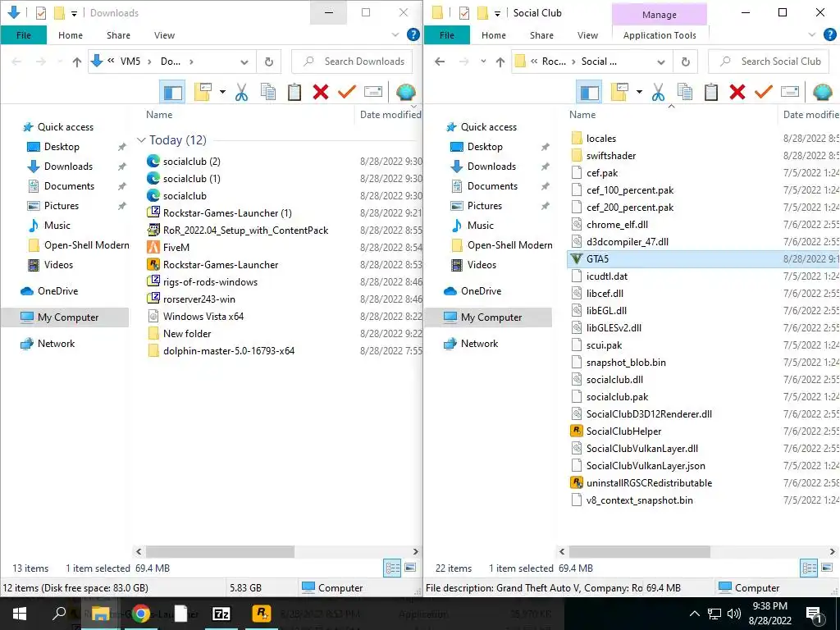Image resolution: width=840 pixels, height=630 pixels.
Task: Open View tab in Social Club window
Action: coord(587,35)
